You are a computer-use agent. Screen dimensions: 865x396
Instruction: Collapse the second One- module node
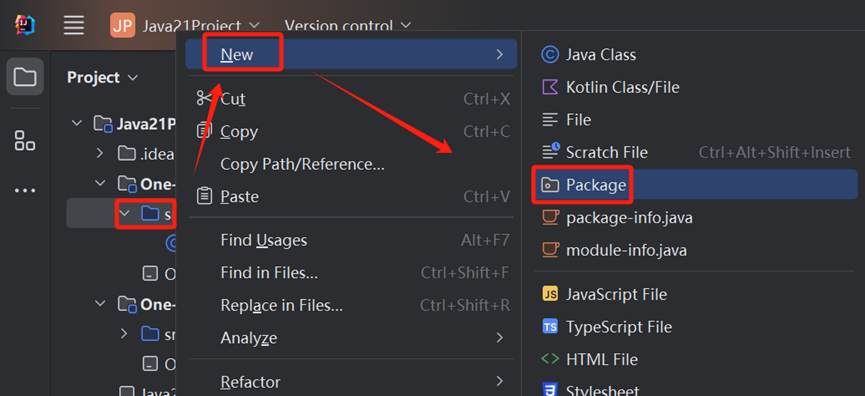[100, 303]
